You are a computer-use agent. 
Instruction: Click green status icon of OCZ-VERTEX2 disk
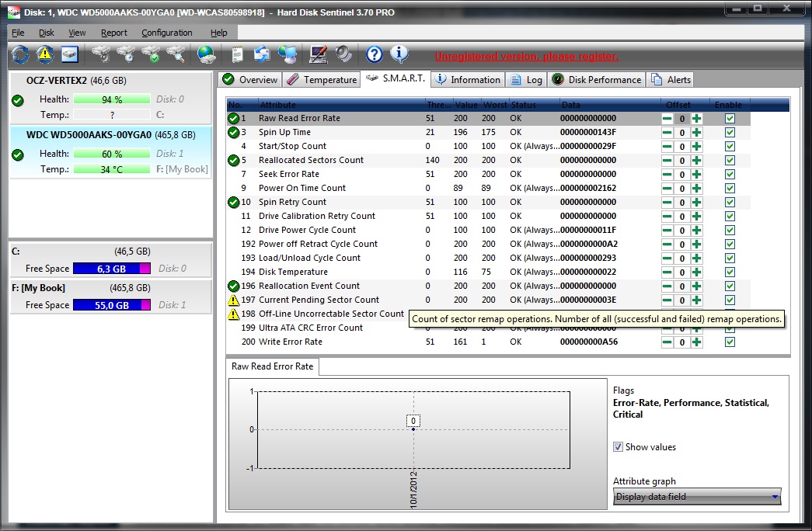18,100
